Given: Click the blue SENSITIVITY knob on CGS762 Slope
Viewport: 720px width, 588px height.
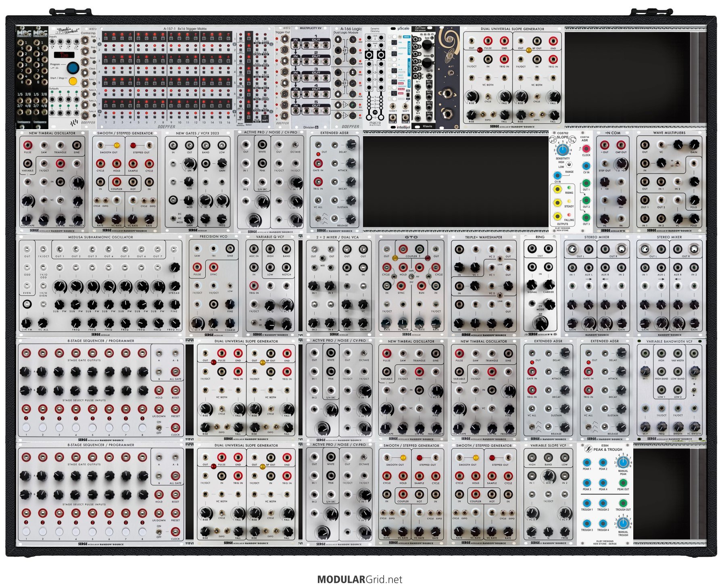Looking at the screenshot, I should [x=563, y=150].
